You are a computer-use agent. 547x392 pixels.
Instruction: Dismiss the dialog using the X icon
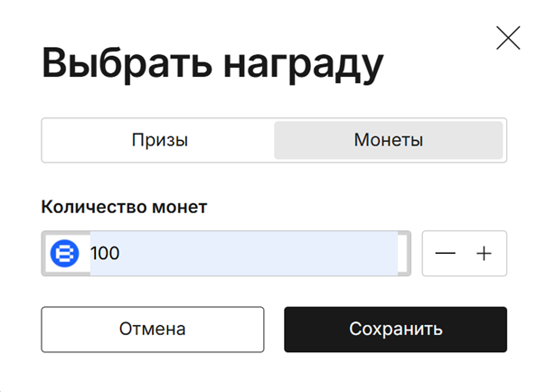pyautogui.click(x=508, y=38)
